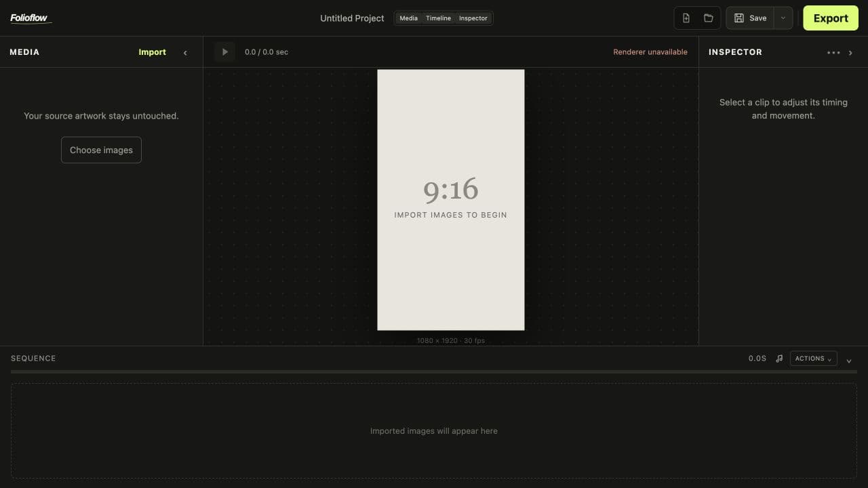Open the Save options dropdown arrow

tap(783, 18)
